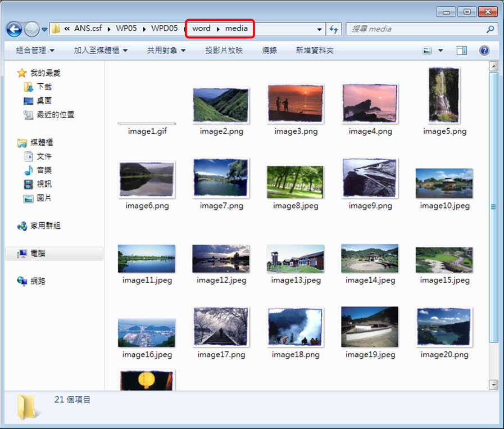Image resolution: width=504 pixels, height=429 pixels.
Task: Show hidden path with « chevron
Action: point(67,29)
